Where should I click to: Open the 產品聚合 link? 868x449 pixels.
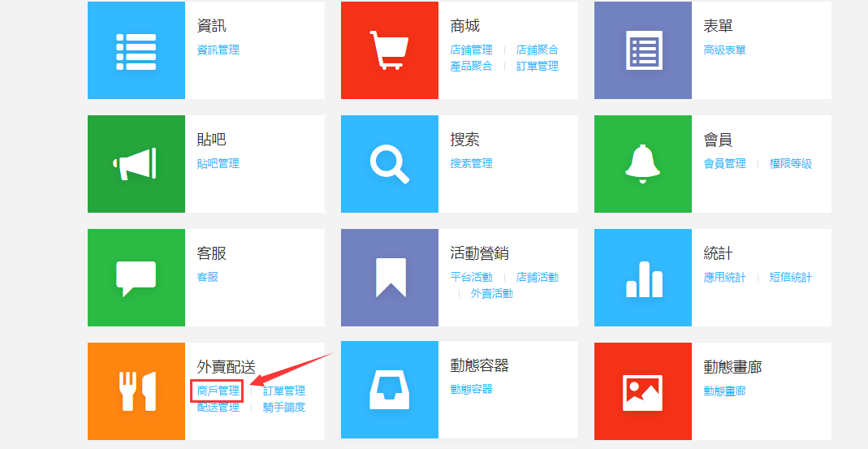[471, 66]
